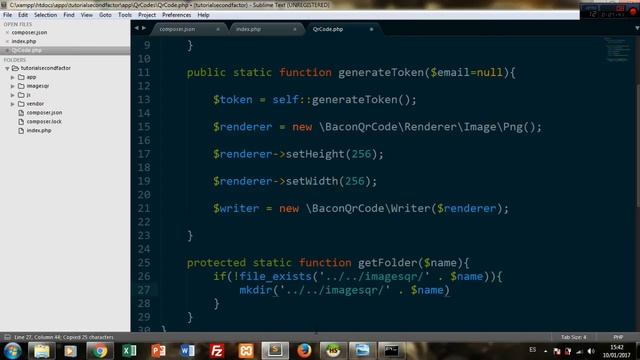This screenshot has height=360, width=640.
Task: Open Firefox from the taskbar
Action: 304,351
